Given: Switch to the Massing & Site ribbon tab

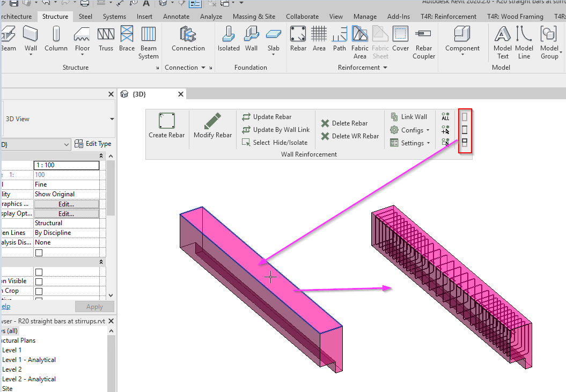Looking at the screenshot, I should coord(254,17).
